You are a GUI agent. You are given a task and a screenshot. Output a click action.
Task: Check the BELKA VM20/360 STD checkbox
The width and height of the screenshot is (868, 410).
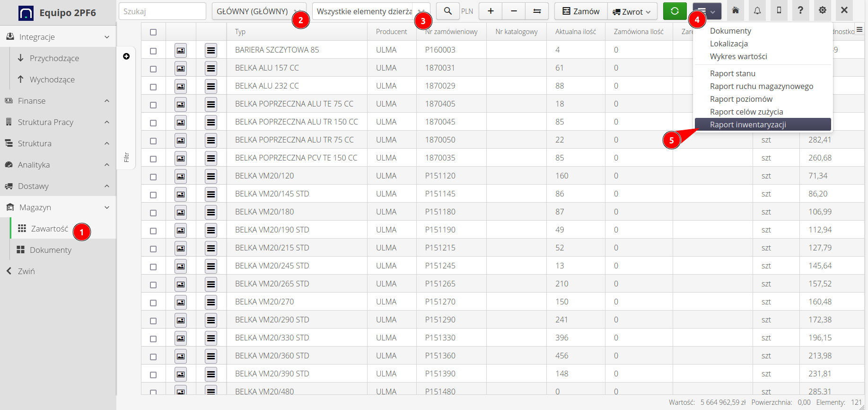(153, 357)
